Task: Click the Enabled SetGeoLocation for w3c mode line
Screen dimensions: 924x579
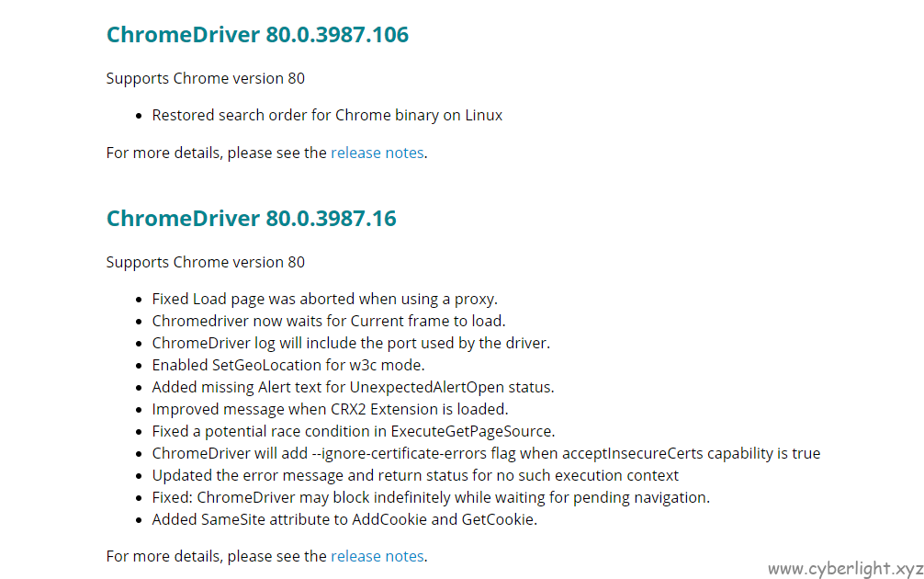Action: click(288, 365)
